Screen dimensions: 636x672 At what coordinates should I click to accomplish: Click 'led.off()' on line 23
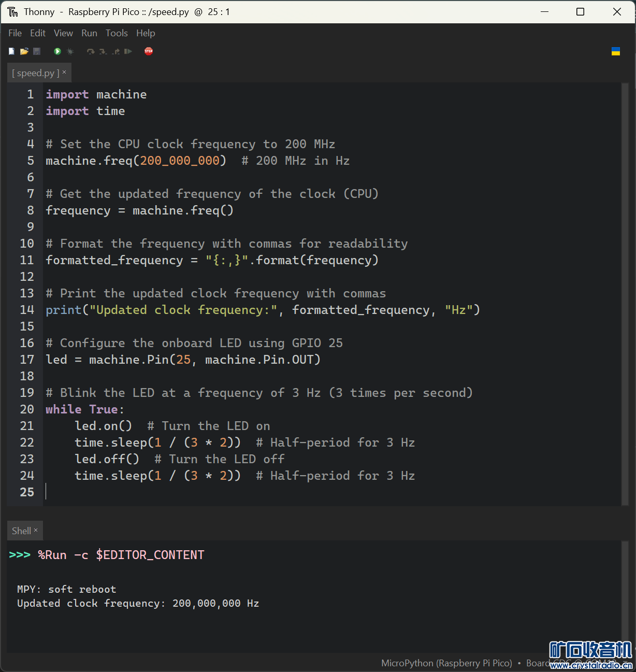[x=107, y=459]
